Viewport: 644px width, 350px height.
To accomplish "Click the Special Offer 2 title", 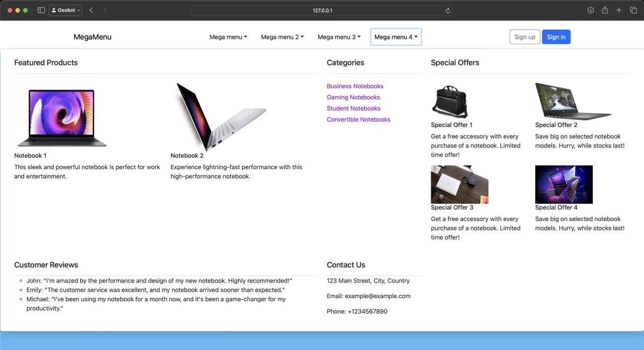I will [x=556, y=125].
